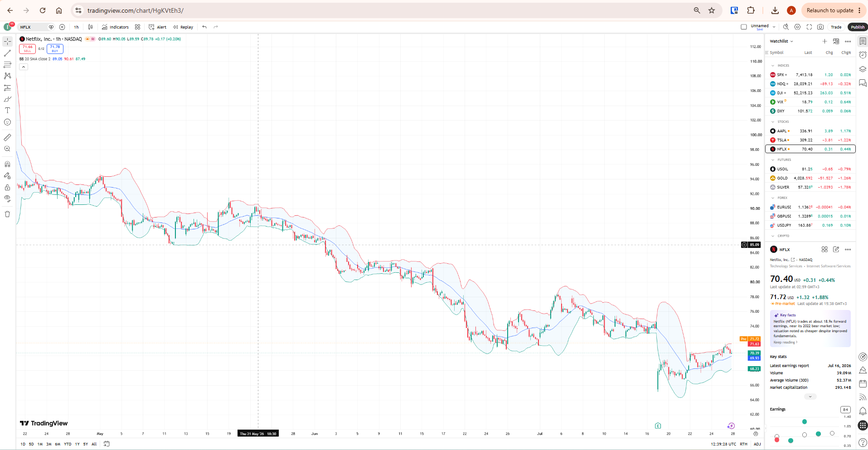Image resolution: width=868 pixels, height=450 pixels.
Task: Select the 1D time range tab
Action: [x=23, y=444]
